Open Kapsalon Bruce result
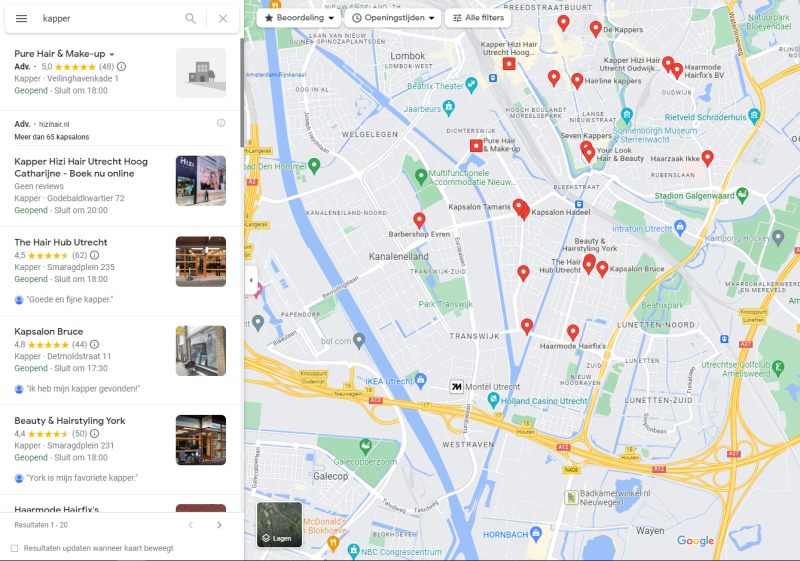 click(x=120, y=360)
